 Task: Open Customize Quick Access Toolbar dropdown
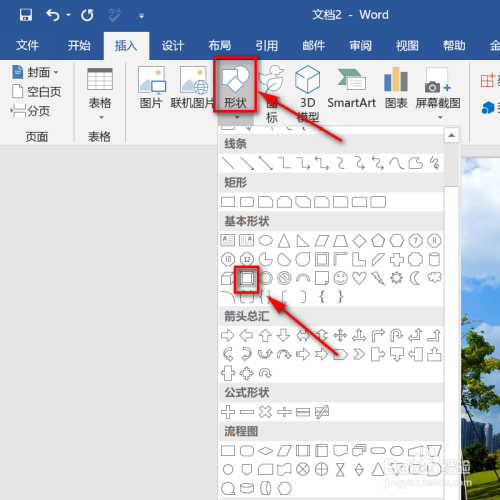point(141,16)
